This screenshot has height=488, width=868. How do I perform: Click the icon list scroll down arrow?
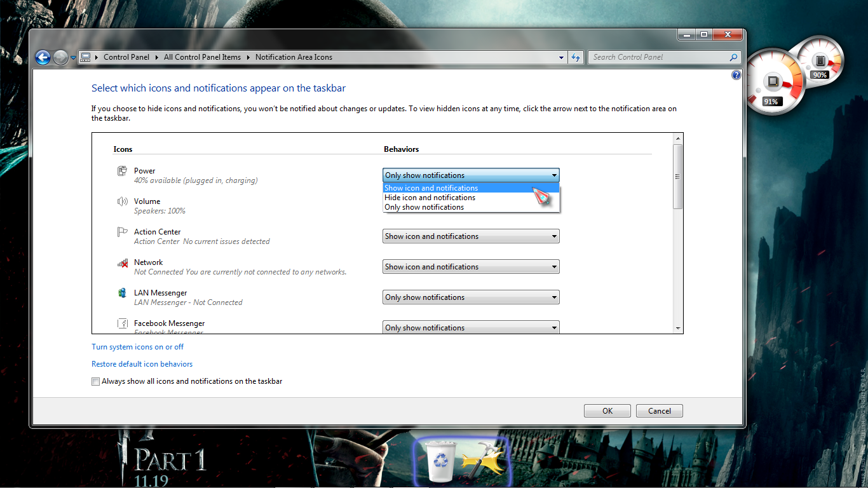[x=678, y=328]
